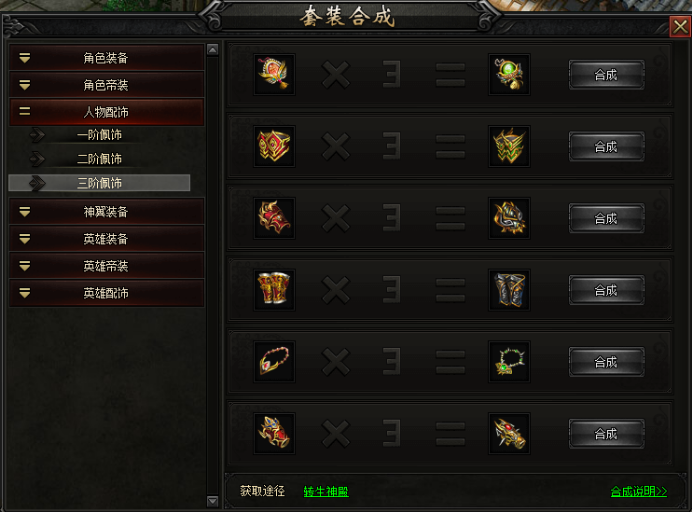Click the green gem necklace result icon
The height and width of the screenshot is (513, 693).
(x=509, y=362)
